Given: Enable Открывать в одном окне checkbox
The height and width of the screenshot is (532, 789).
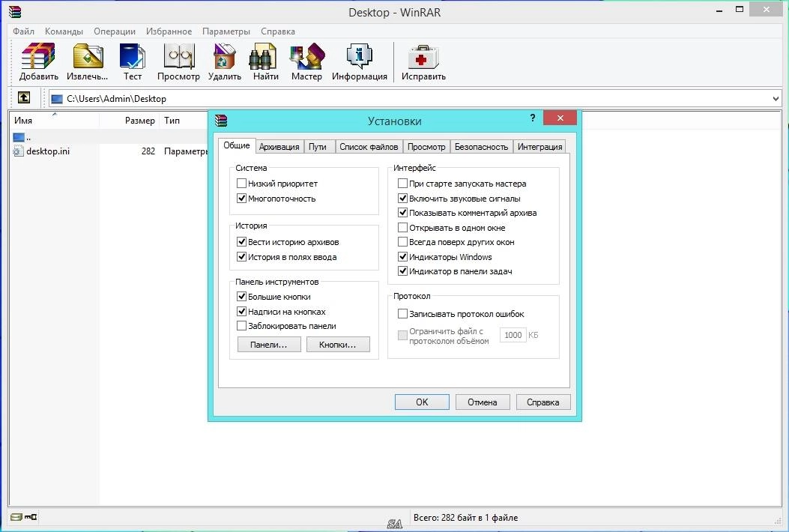Looking at the screenshot, I should 402,228.
